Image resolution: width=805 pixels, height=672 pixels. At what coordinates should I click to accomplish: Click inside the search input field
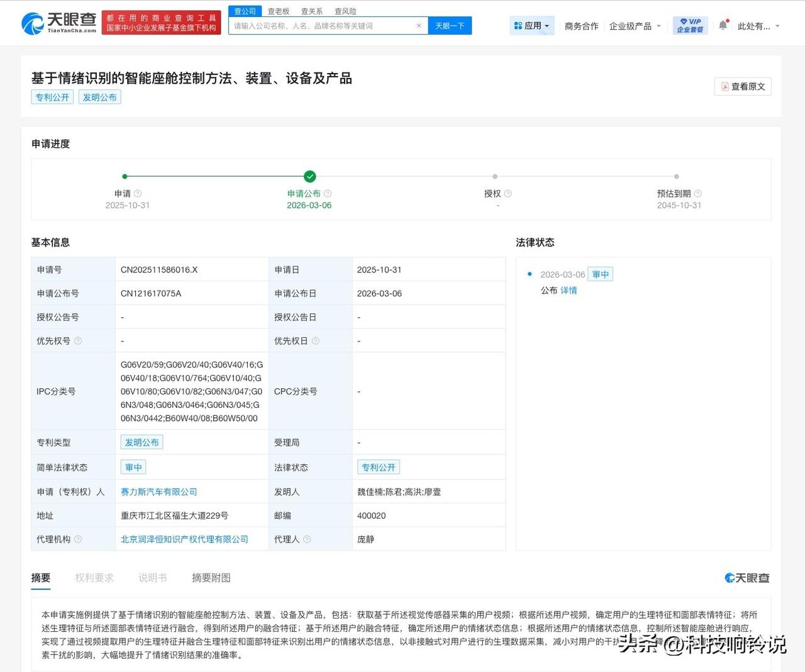tap(314, 26)
